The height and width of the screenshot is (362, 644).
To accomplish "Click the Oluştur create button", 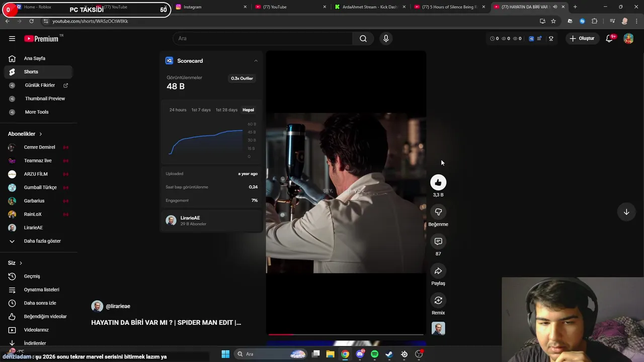I will [x=582, y=38].
